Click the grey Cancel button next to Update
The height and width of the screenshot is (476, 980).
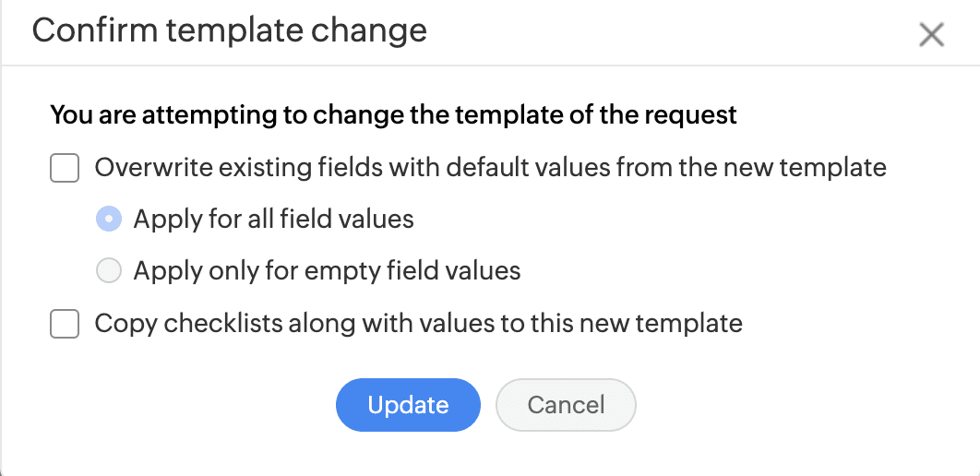click(x=566, y=405)
